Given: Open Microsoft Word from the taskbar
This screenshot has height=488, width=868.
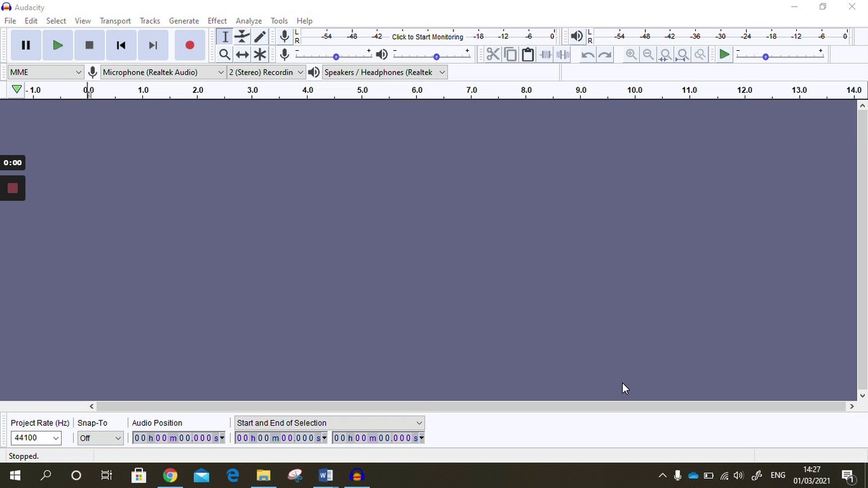Looking at the screenshot, I should pyautogui.click(x=326, y=476).
